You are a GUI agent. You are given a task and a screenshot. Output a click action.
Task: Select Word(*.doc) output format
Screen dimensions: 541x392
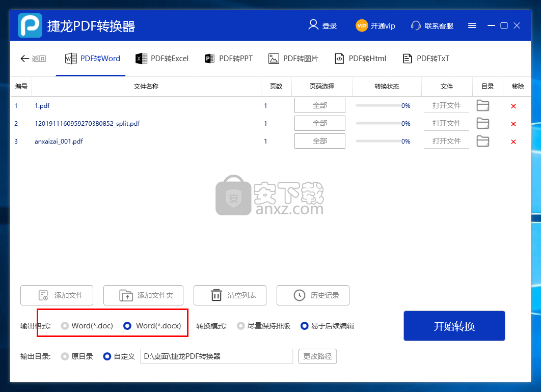pos(87,326)
